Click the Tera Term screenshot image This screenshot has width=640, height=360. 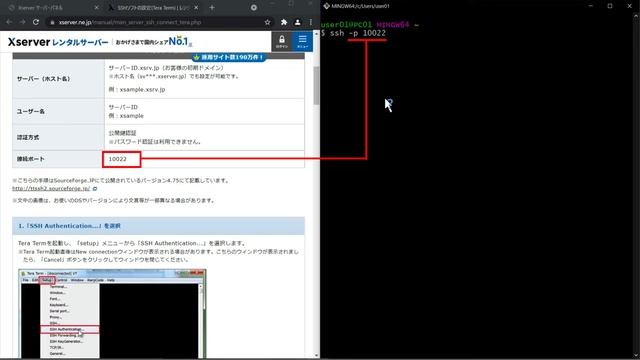112,313
